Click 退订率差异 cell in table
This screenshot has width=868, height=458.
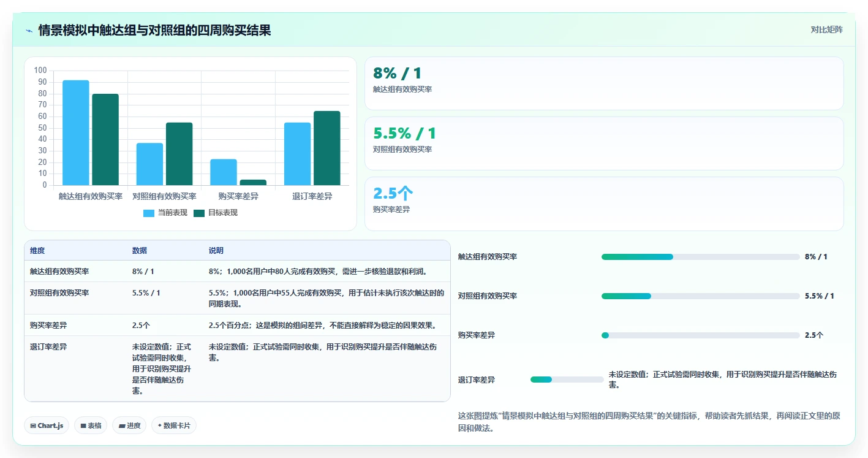coord(48,346)
